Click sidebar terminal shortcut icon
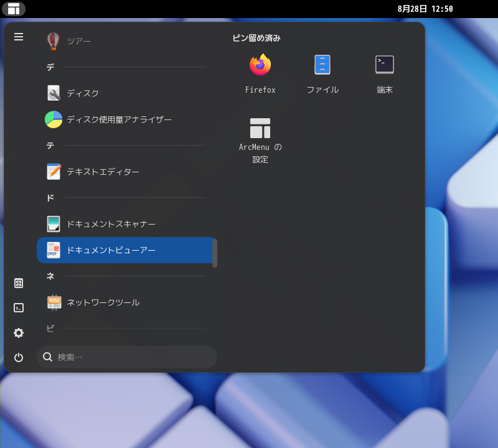This screenshot has height=448, width=498. 19,307
